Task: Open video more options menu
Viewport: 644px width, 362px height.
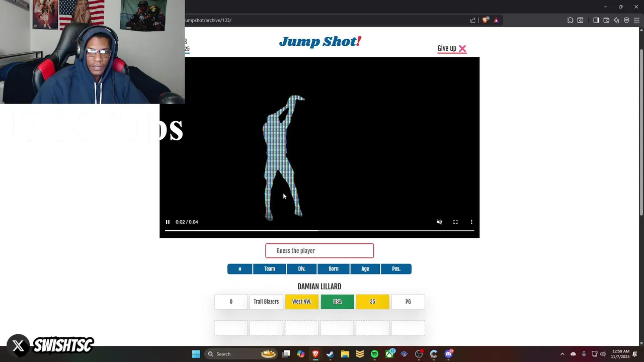Action: point(471,222)
